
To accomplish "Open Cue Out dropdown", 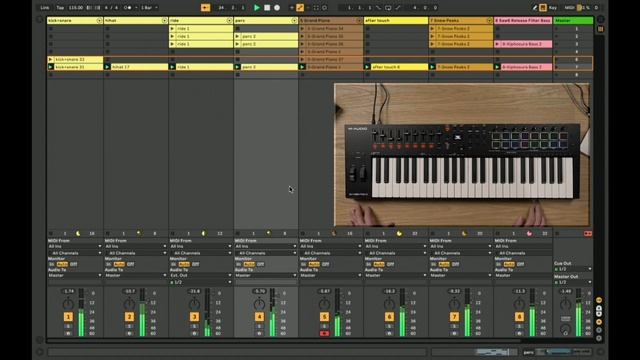I will point(573,269).
